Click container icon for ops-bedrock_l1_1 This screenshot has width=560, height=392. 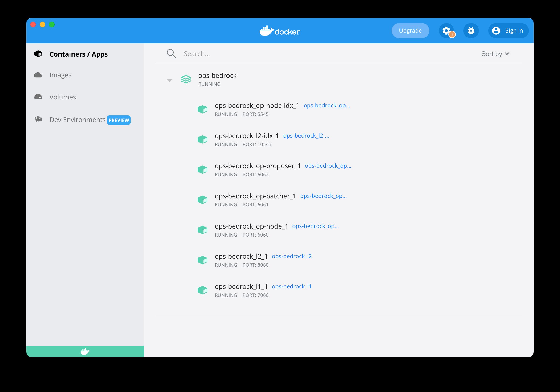point(202,290)
